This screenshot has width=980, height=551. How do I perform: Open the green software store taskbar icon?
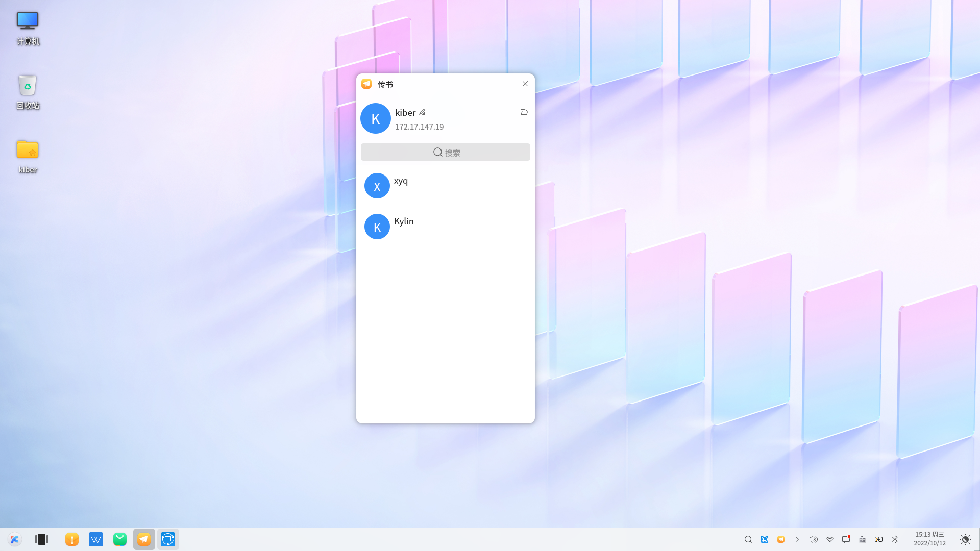click(120, 539)
